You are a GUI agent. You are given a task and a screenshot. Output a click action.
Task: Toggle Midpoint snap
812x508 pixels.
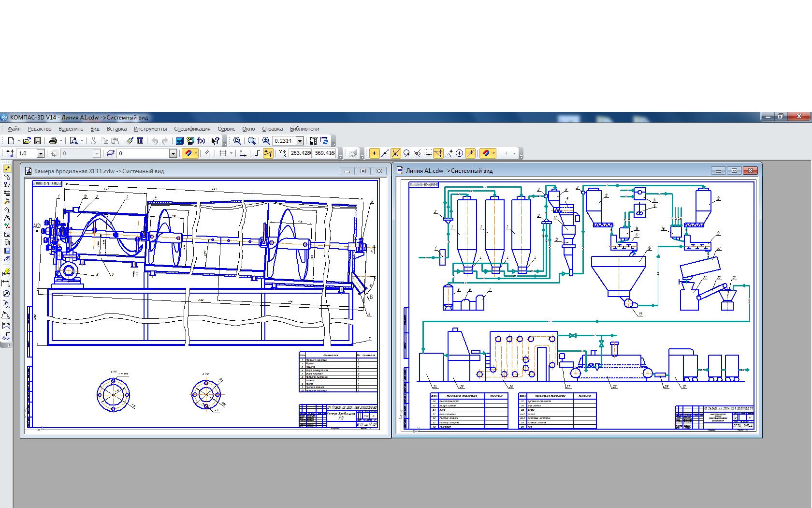pyautogui.click(x=385, y=153)
